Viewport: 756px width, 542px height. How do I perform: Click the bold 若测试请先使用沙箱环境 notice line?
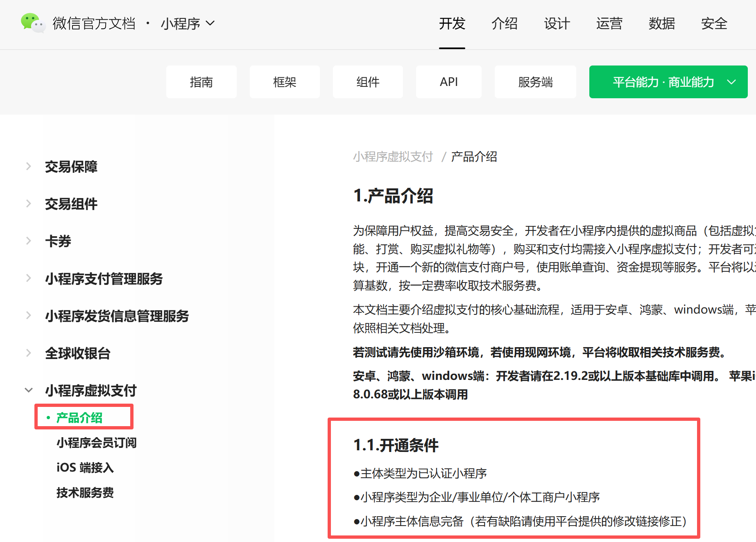pos(540,352)
